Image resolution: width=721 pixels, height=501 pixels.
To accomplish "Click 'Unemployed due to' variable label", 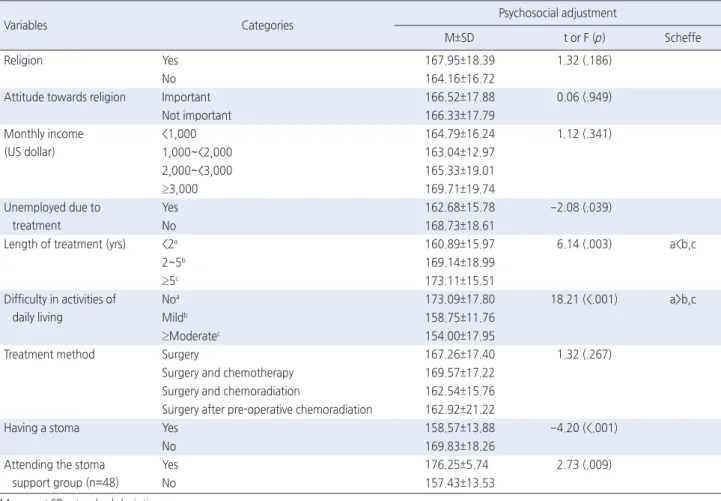I will [52, 207].
